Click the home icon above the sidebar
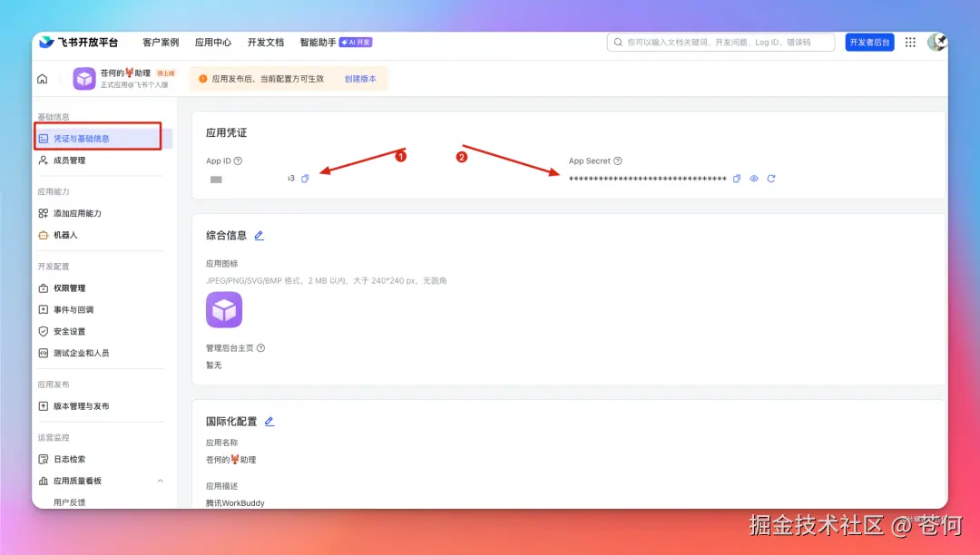The width and height of the screenshot is (980, 555). (42, 79)
